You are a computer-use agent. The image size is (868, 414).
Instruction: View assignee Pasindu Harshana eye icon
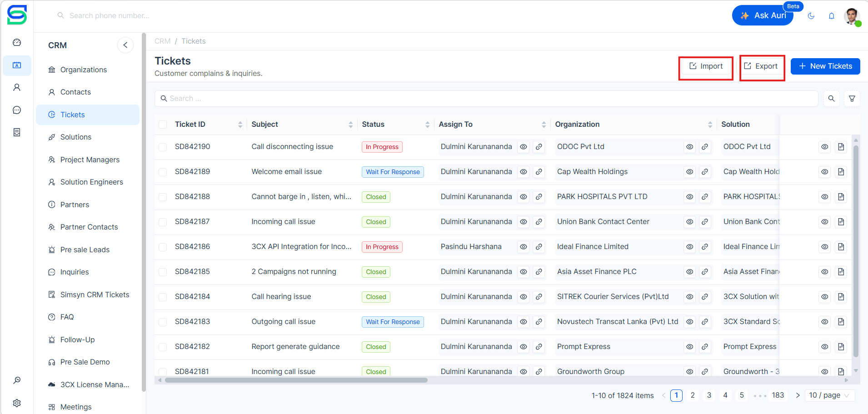click(x=524, y=247)
